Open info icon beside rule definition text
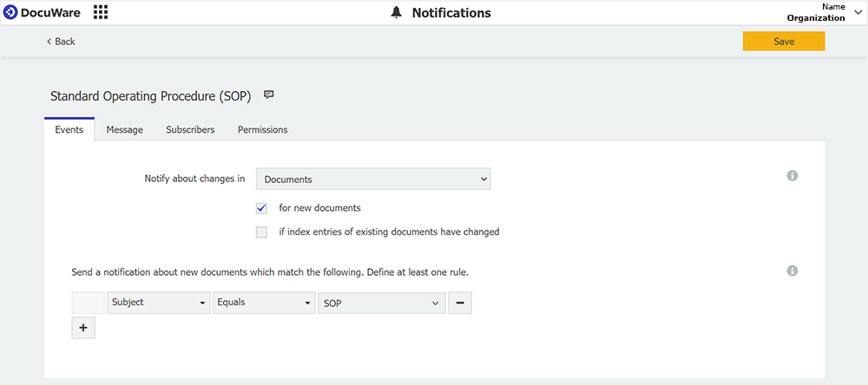The image size is (868, 385). pyautogui.click(x=792, y=271)
